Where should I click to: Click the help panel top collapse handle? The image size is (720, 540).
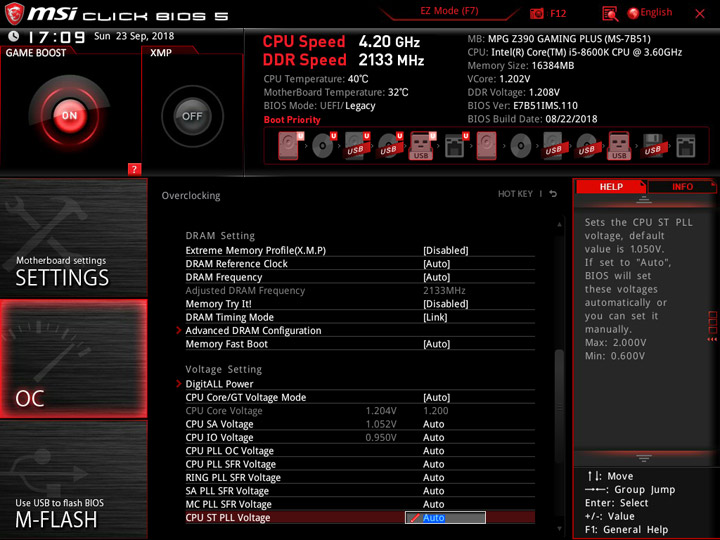pos(643,200)
